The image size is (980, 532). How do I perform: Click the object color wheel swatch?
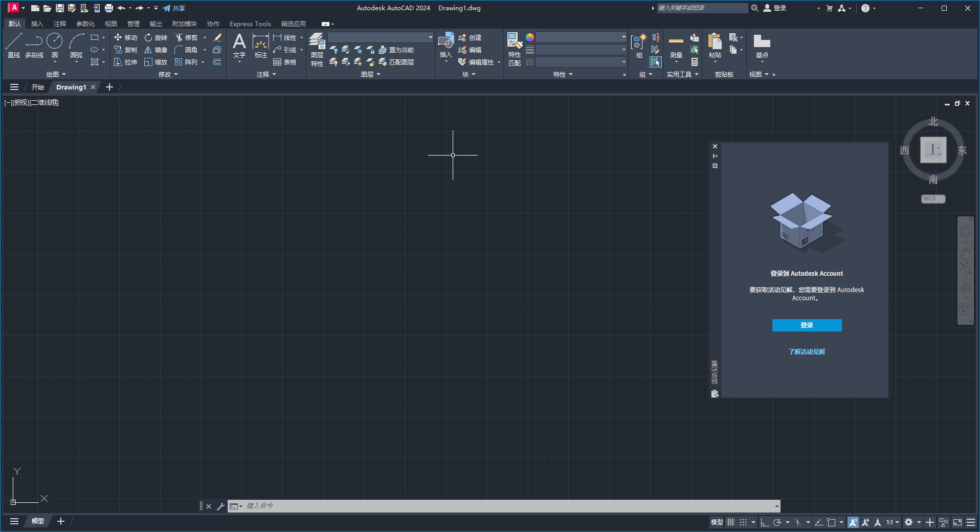coord(531,37)
